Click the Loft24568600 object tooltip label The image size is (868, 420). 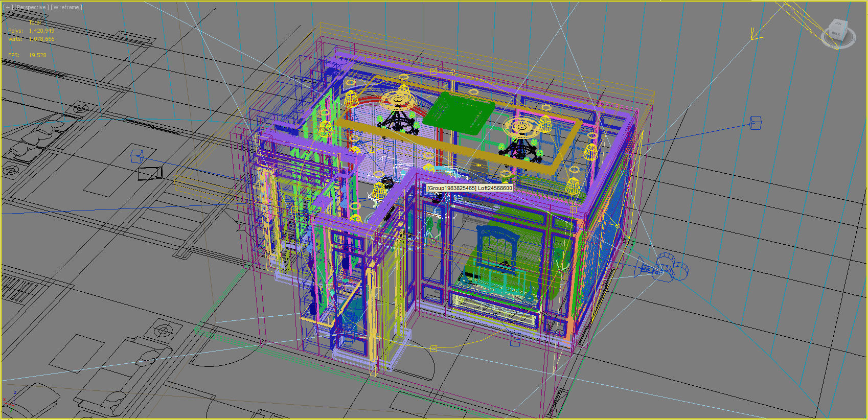(470, 188)
